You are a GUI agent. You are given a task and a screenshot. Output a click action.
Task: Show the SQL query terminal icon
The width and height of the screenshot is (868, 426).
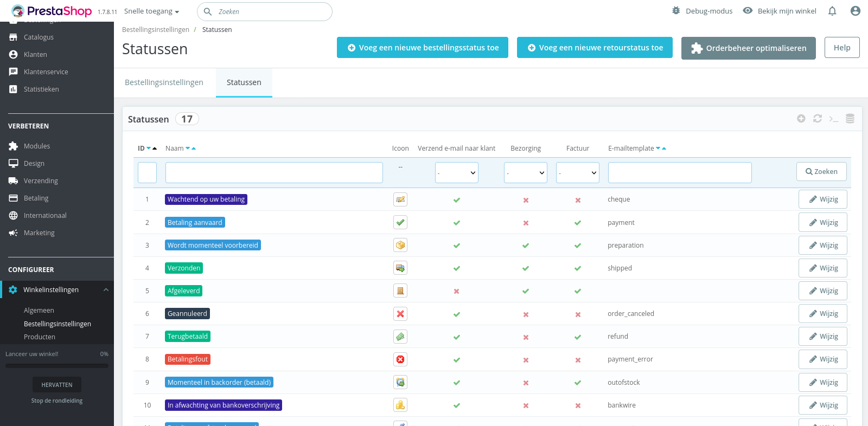tap(834, 119)
